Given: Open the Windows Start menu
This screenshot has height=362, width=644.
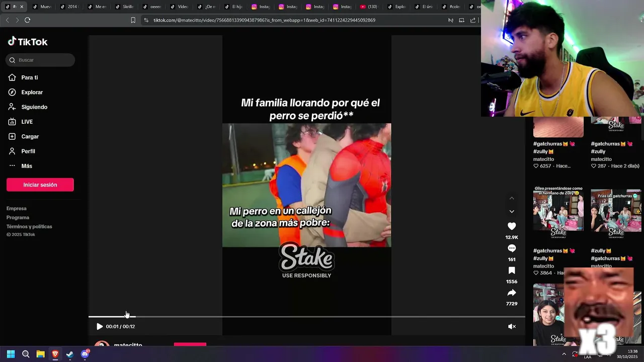Looking at the screenshot, I should [x=11, y=354].
